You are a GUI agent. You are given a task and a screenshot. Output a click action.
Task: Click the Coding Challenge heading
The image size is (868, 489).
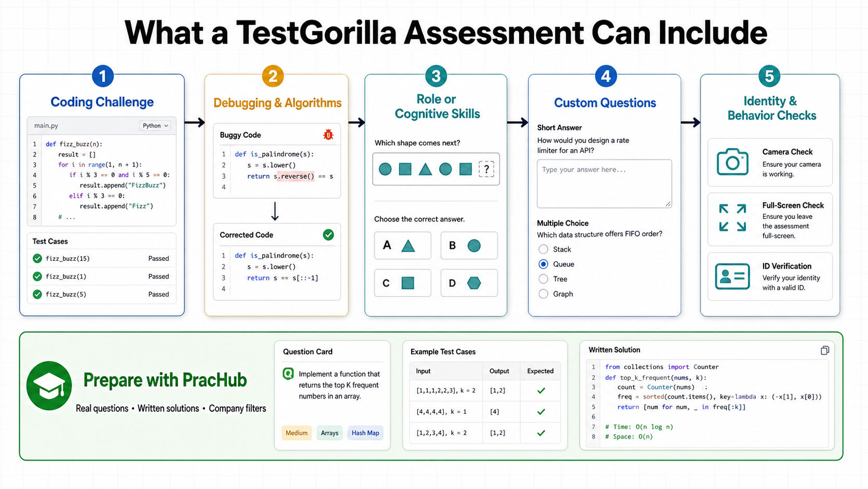click(102, 102)
